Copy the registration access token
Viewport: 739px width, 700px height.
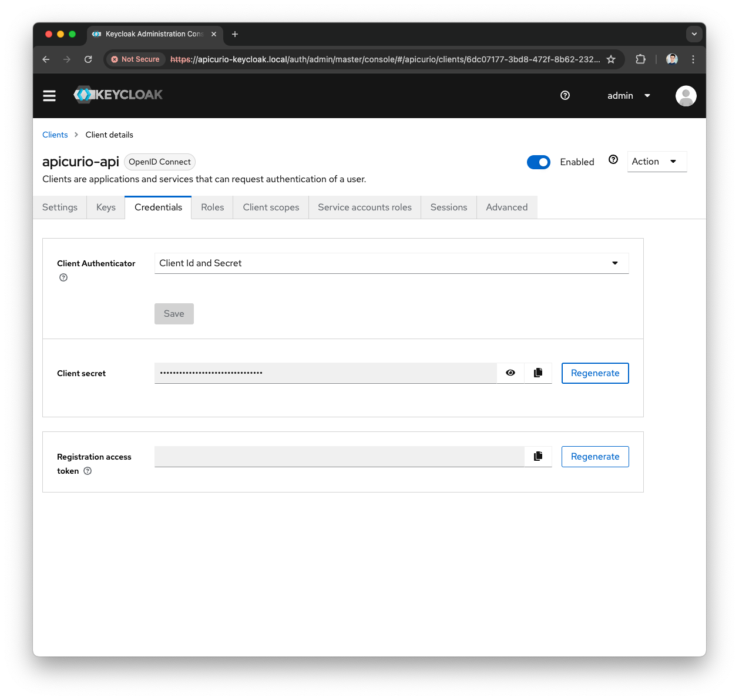[x=538, y=456]
